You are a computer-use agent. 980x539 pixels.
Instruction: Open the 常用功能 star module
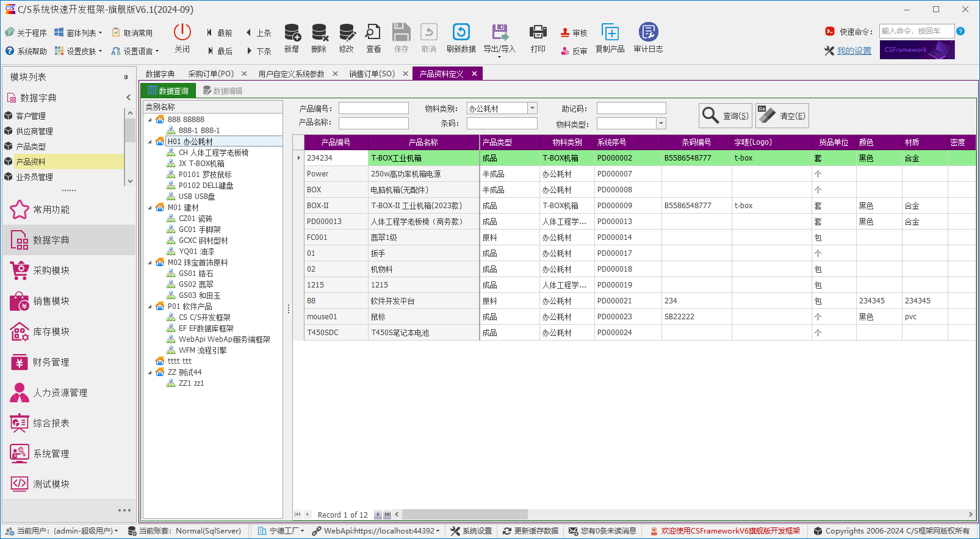point(69,209)
